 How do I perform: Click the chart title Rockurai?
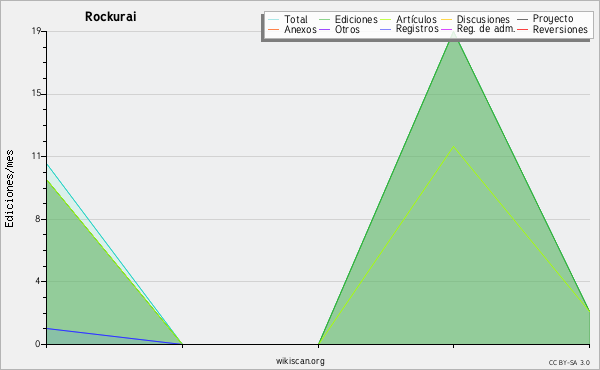pyautogui.click(x=111, y=17)
